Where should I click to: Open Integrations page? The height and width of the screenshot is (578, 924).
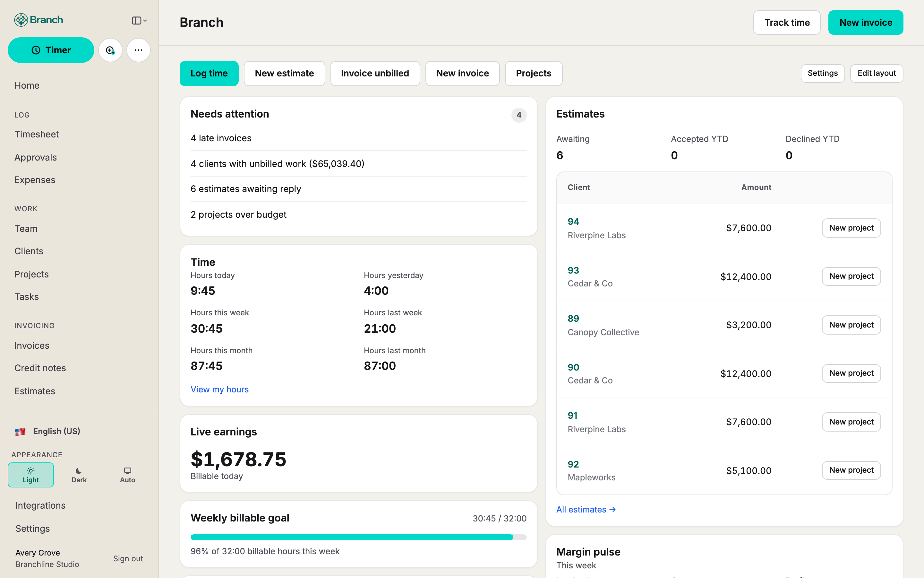coord(40,505)
